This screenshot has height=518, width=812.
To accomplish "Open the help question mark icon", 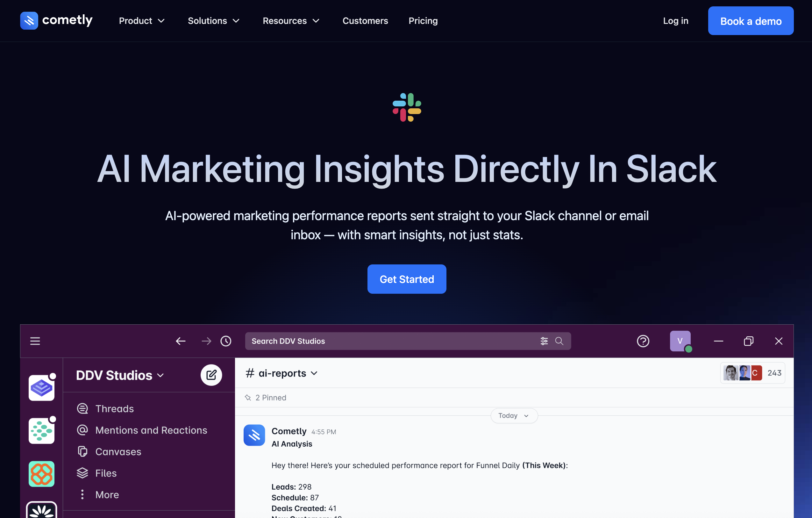I will click(643, 341).
